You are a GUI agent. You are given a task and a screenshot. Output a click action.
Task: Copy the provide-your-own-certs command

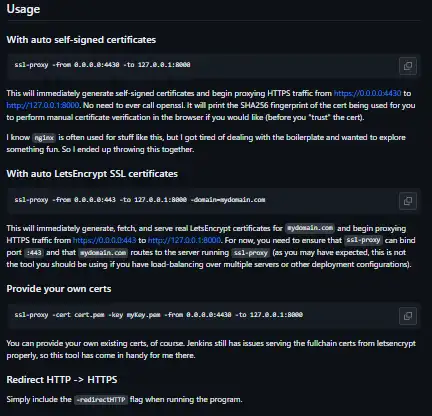tap(408, 316)
